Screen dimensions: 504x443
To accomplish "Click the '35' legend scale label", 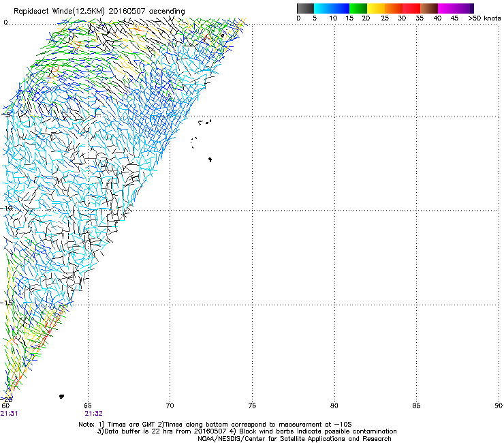I will click(x=420, y=18).
